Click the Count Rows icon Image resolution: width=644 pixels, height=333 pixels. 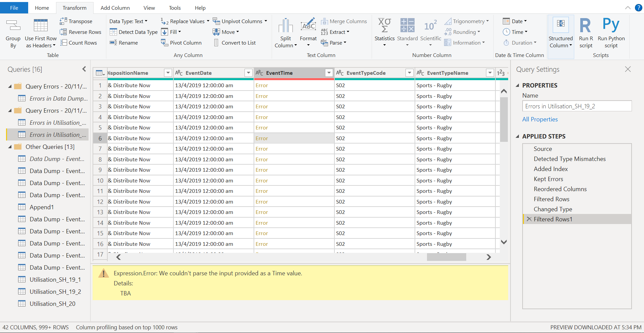tap(63, 43)
